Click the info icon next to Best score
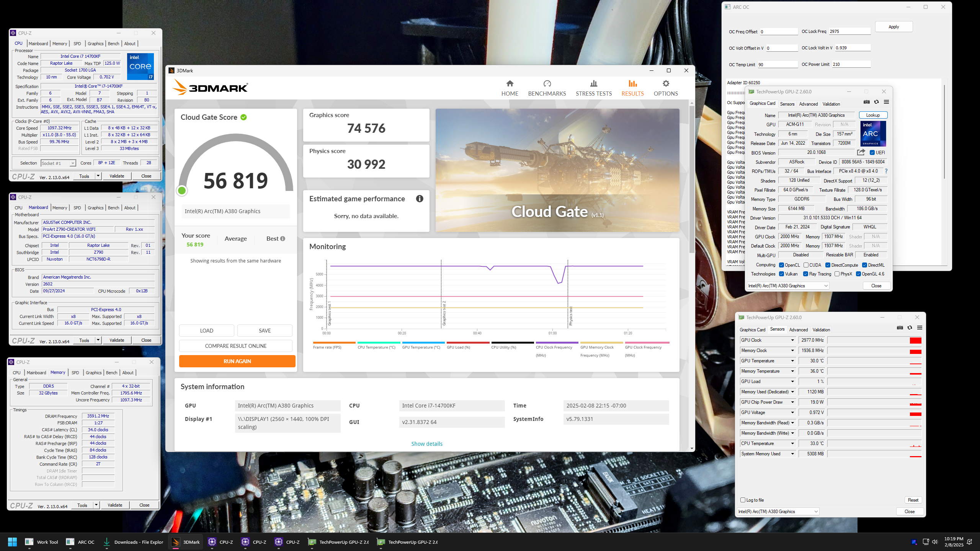Viewport: 980px width, 551px height. 283,238
